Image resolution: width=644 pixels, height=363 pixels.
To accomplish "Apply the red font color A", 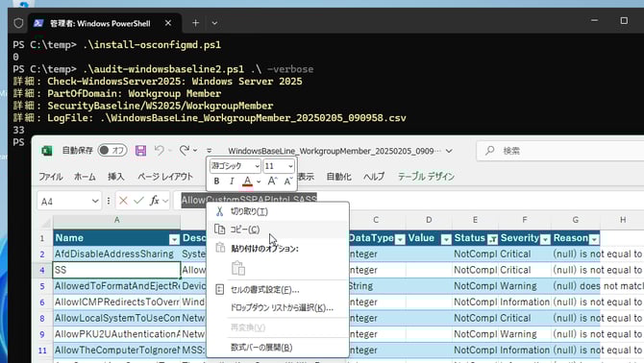I will pos(247,181).
